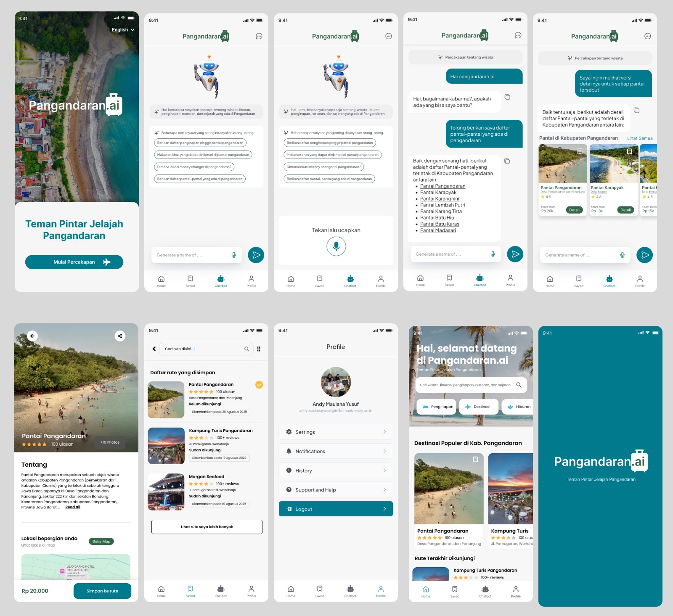Tap send button below the Pantai Madasari list
The height and width of the screenshot is (616, 673).
[x=515, y=254]
